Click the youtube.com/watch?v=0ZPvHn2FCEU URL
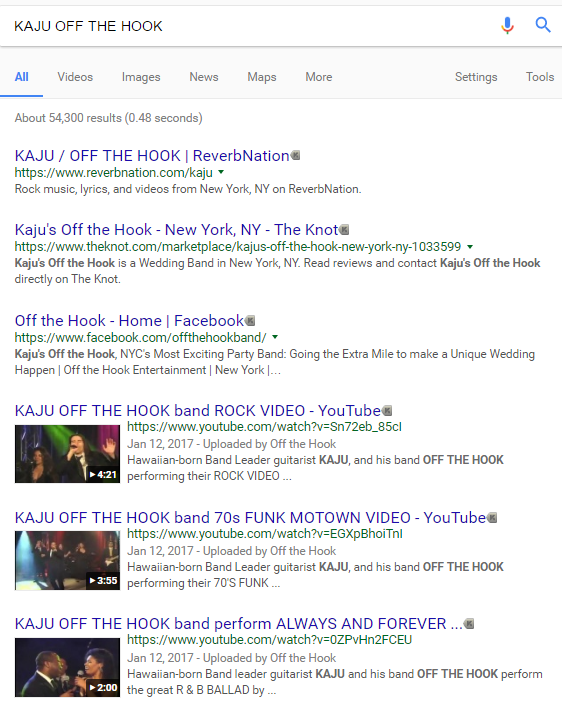The height and width of the screenshot is (718, 562). coord(269,640)
